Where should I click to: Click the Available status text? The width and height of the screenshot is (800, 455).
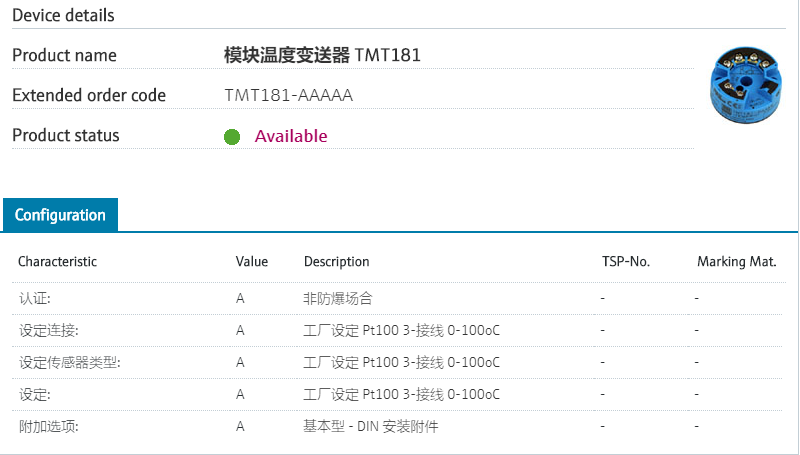tap(291, 137)
